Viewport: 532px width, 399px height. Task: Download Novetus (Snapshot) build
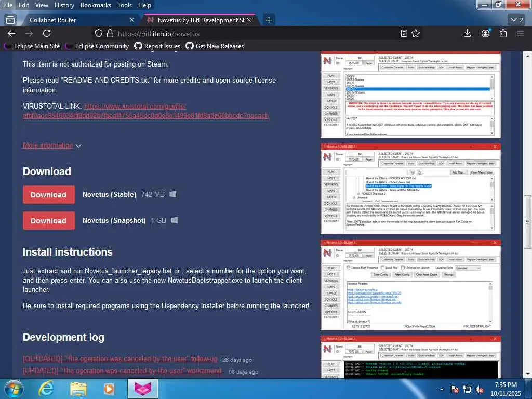[x=49, y=220]
